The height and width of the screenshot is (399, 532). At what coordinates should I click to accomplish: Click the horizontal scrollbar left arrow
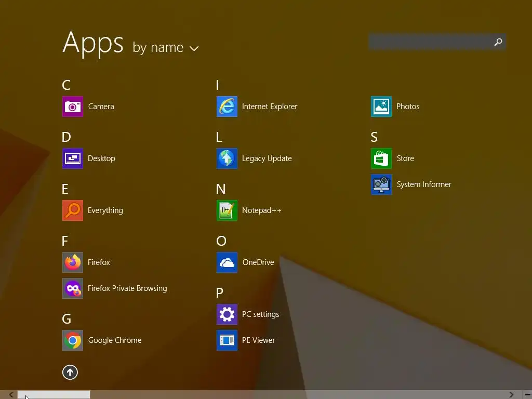[10, 395]
